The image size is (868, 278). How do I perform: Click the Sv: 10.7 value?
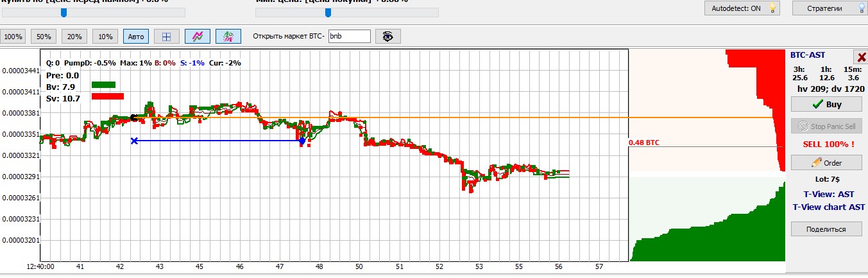pos(63,98)
